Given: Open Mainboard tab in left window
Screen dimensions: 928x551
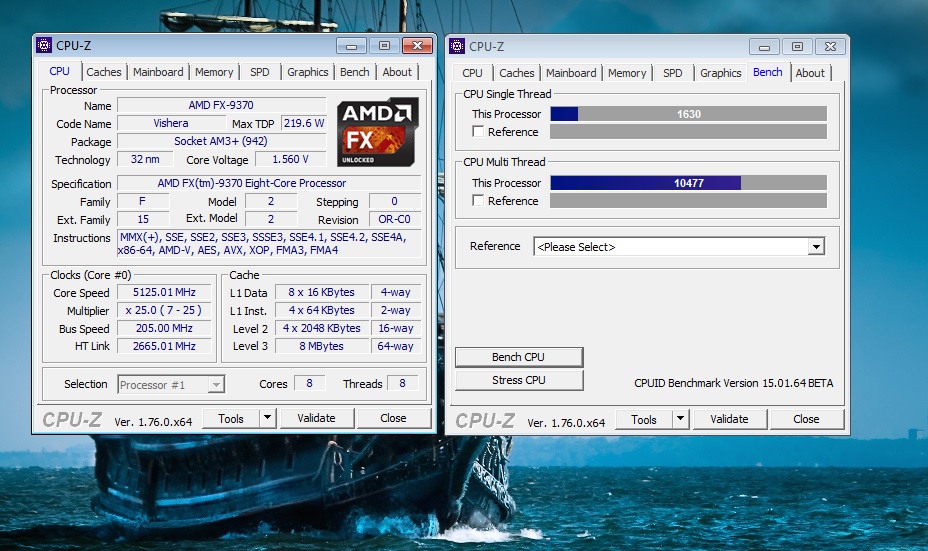Looking at the screenshot, I should [158, 72].
